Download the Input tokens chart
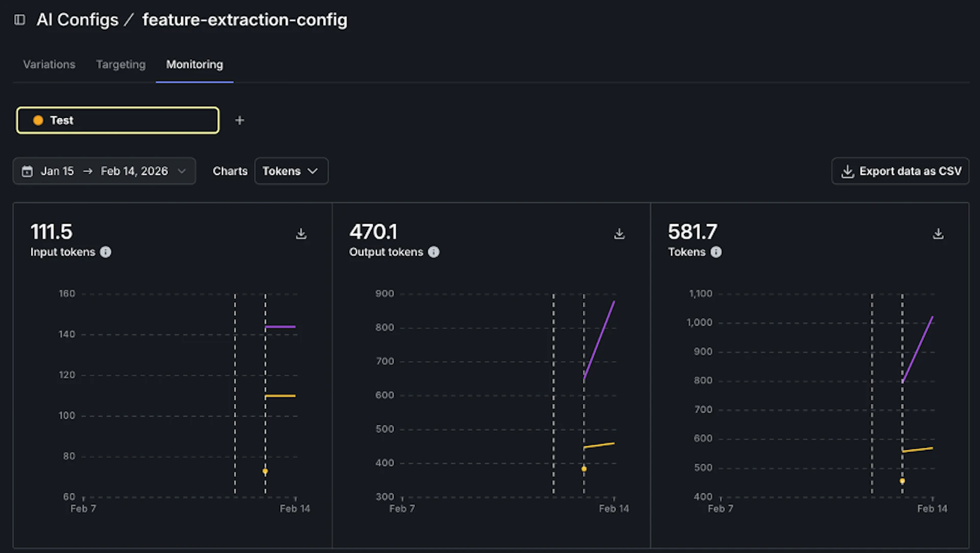This screenshot has height=553, width=980. (x=301, y=234)
